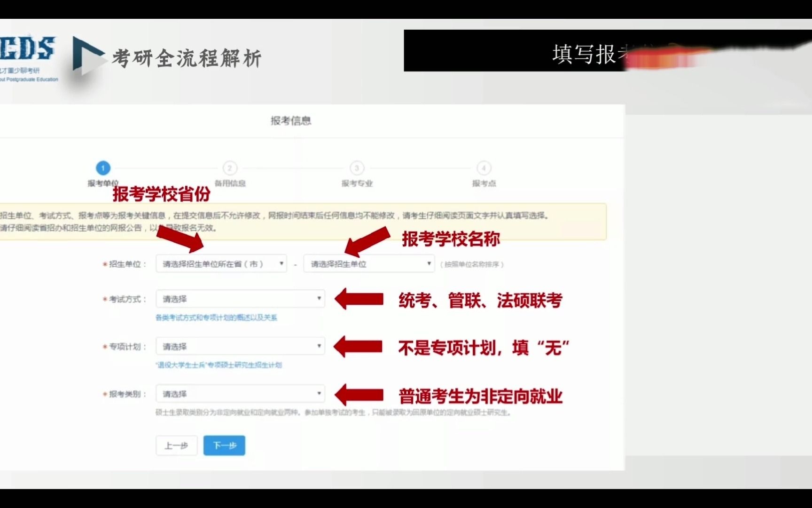Click the 考试方式 field label
Screen dimensions: 812x508
point(125,299)
